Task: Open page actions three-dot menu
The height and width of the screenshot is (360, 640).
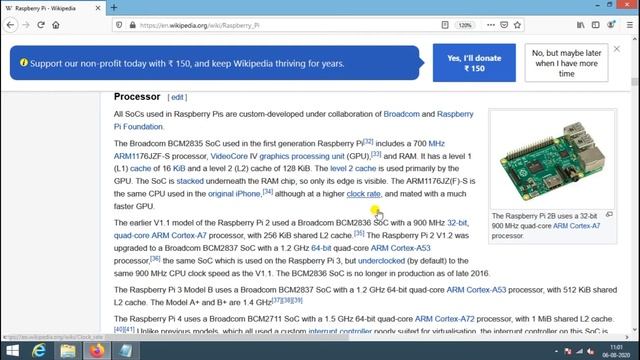Action: point(491,25)
